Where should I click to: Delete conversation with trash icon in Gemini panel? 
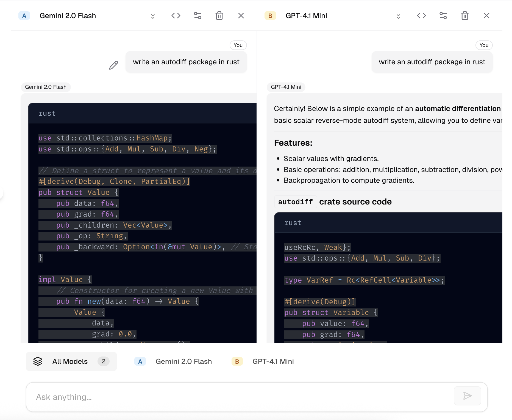(219, 16)
